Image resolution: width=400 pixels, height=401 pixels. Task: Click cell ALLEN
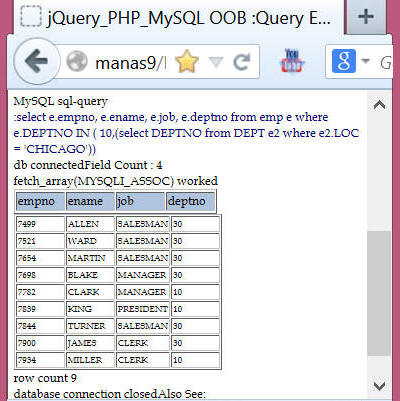(x=90, y=224)
